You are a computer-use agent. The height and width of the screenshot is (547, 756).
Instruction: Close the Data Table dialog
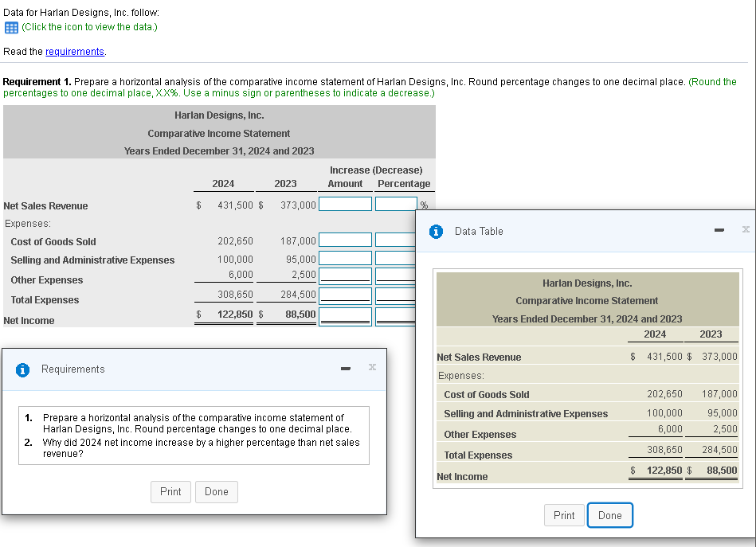tap(746, 229)
